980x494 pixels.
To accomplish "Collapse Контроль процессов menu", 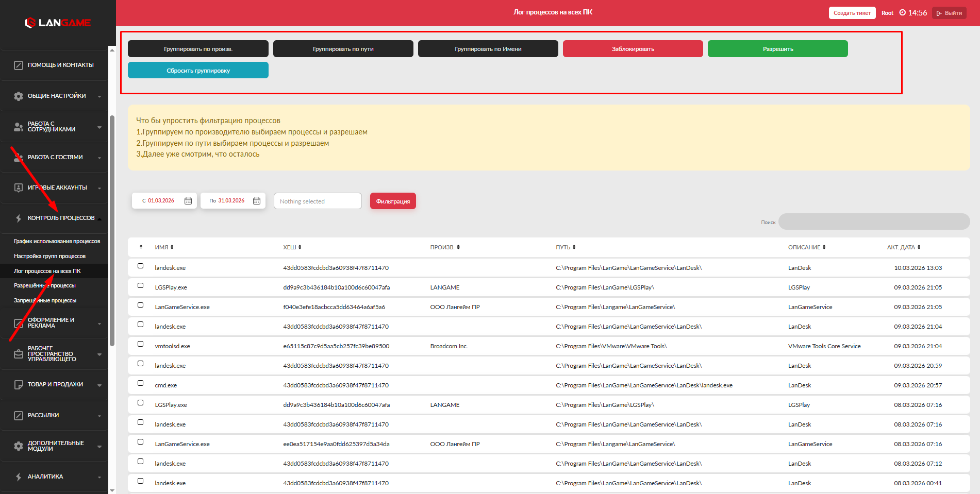I will 99,218.
